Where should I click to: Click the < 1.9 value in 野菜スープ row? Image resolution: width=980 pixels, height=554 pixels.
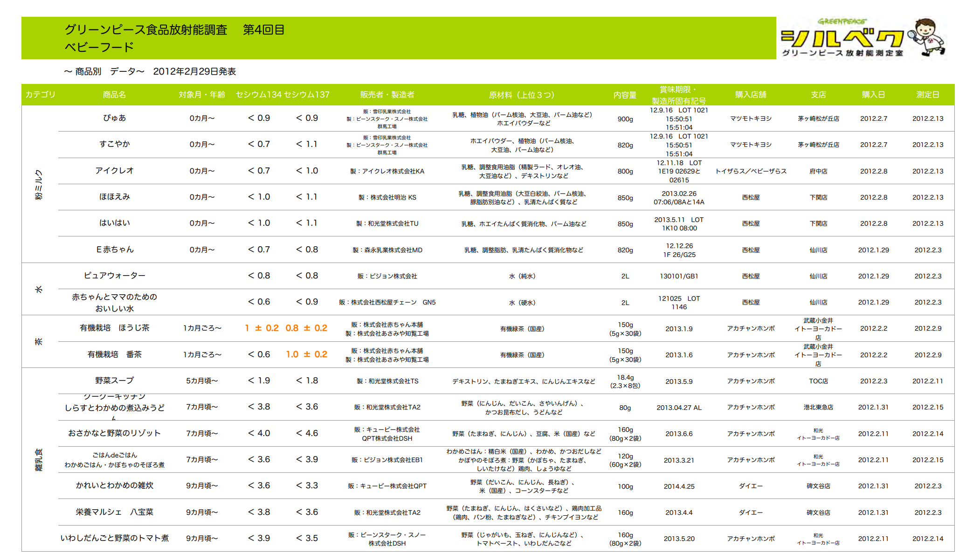[x=259, y=381]
